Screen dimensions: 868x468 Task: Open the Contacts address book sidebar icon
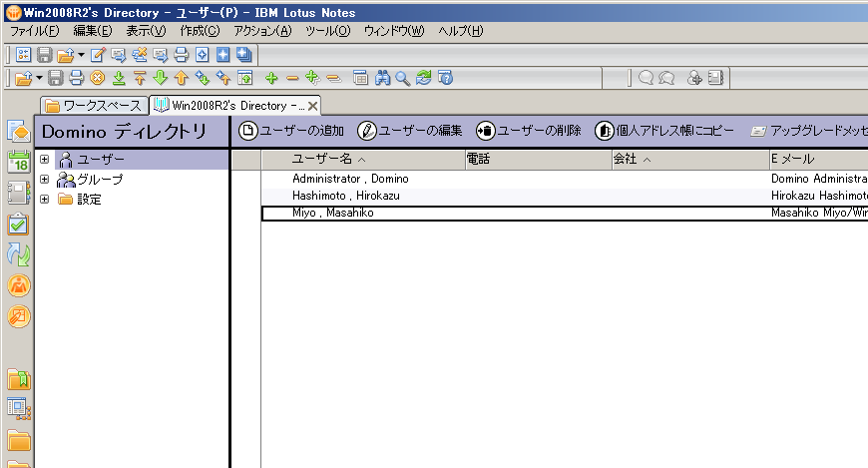(19, 194)
